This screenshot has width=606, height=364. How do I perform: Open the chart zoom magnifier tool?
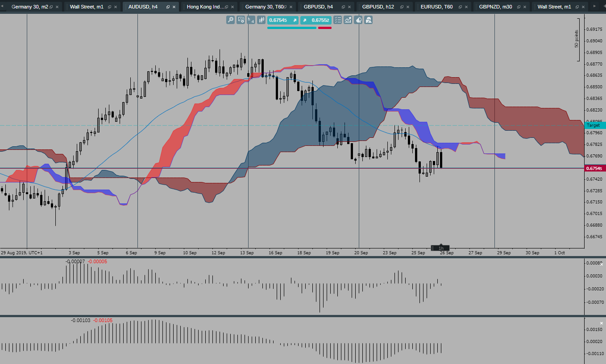(x=230, y=20)
